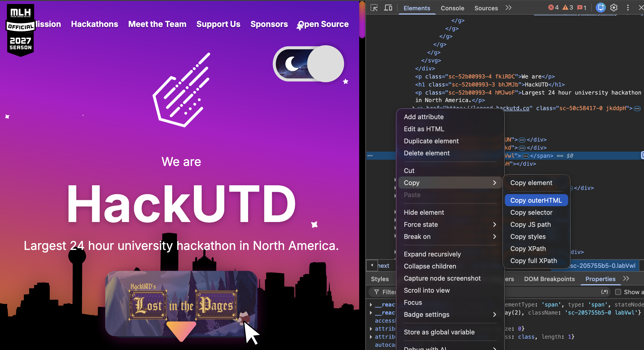644x350 pixels.
Task: Click the Lost in the Pages banner
Action: pos(181,303)
